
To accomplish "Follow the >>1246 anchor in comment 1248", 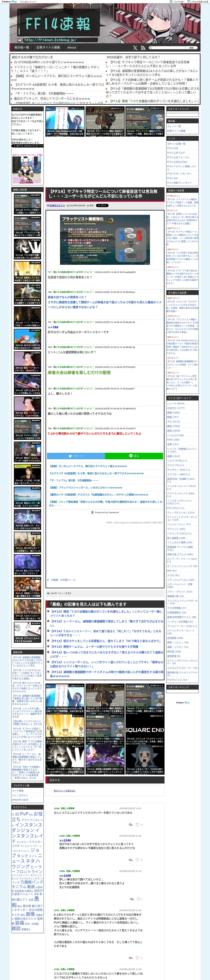I will click(x=65, y=840).
